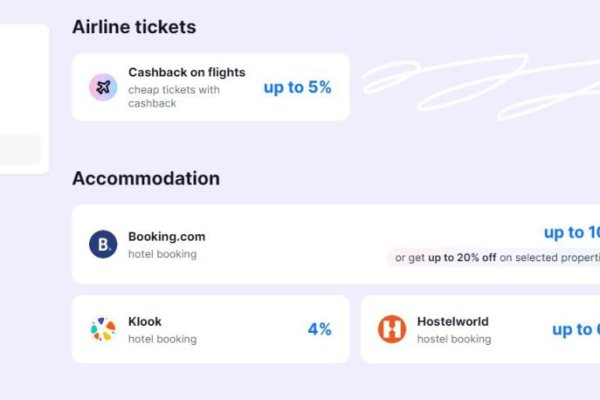
Task: Select the Hostelworld offer title
Action: click(x=453, y=322)
